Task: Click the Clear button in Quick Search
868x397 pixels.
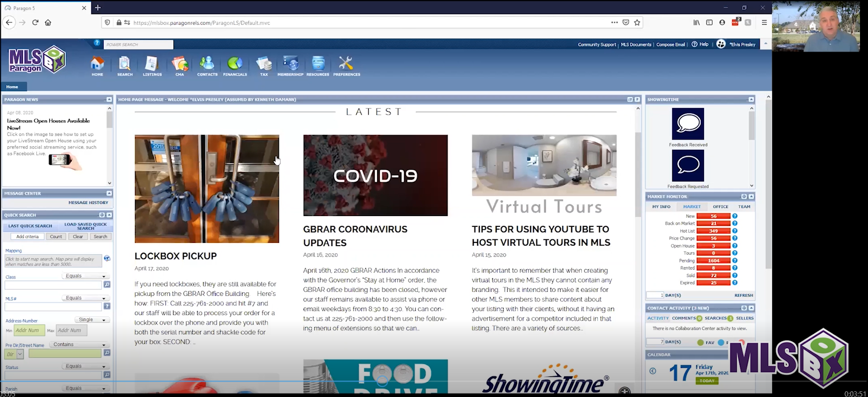Action: [x=78, y=237]
